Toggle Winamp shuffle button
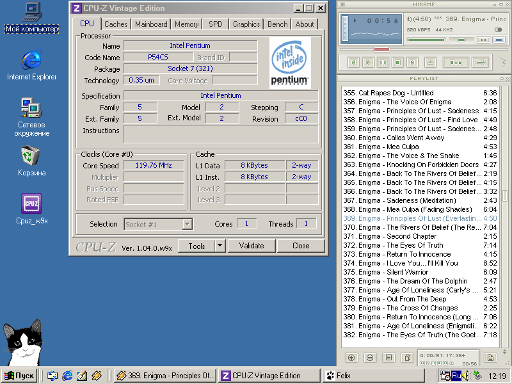 [x=456, y=62]
